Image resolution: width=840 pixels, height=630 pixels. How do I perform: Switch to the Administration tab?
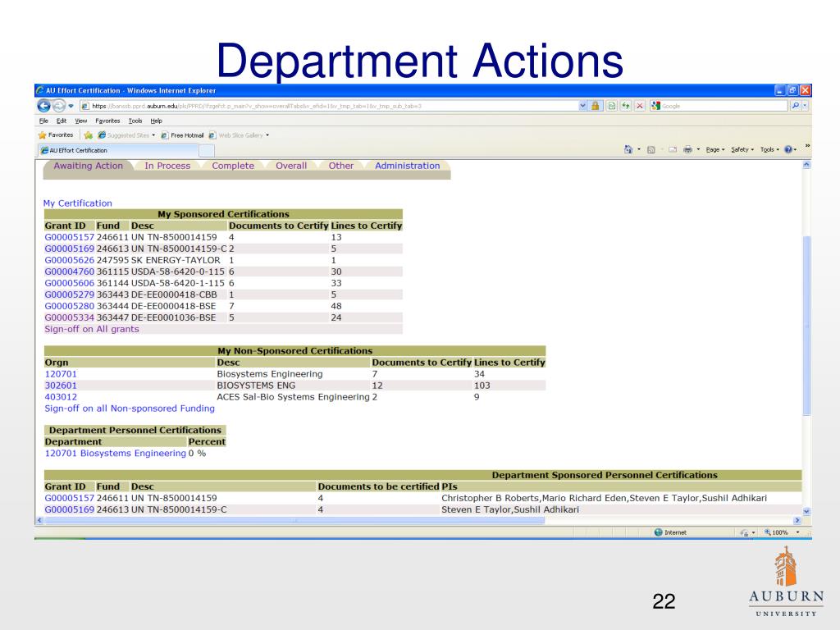point(407,166)
